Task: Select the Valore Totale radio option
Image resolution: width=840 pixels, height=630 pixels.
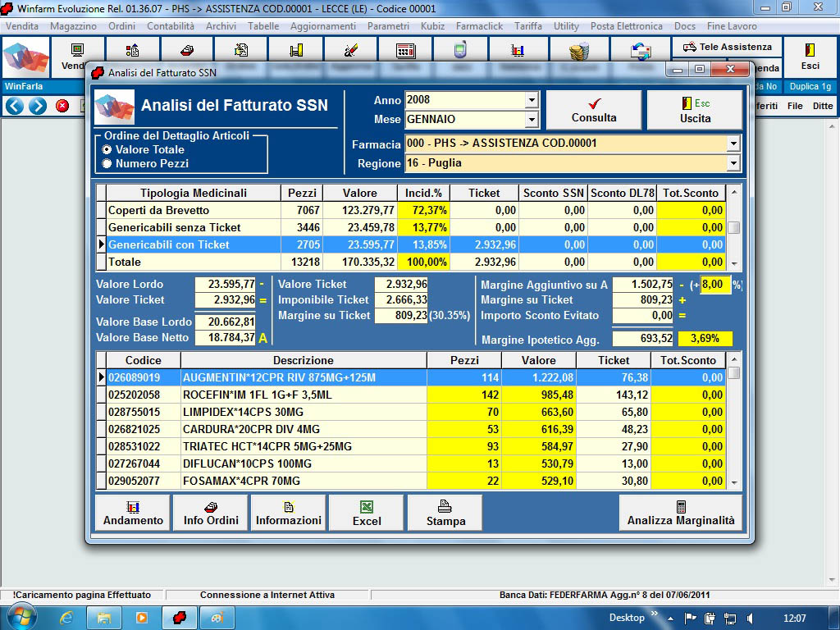Action: [107, 150]
